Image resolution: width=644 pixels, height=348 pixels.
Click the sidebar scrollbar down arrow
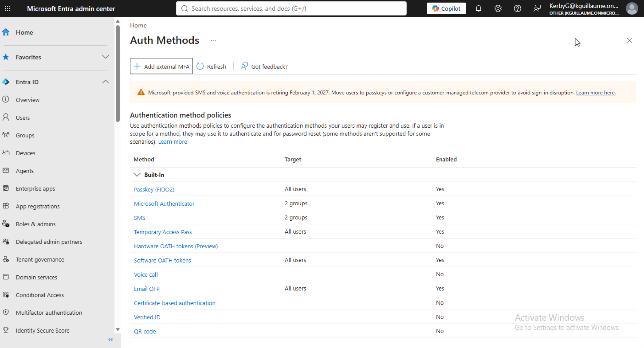point(118,329)
